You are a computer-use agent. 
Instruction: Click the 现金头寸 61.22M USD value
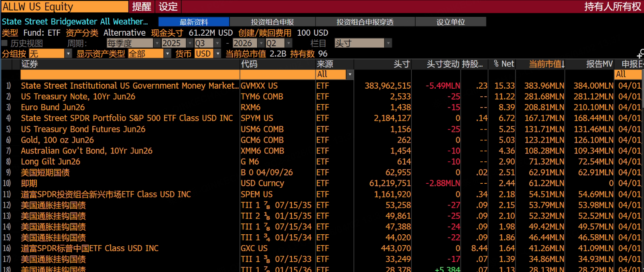pos(211,32)
